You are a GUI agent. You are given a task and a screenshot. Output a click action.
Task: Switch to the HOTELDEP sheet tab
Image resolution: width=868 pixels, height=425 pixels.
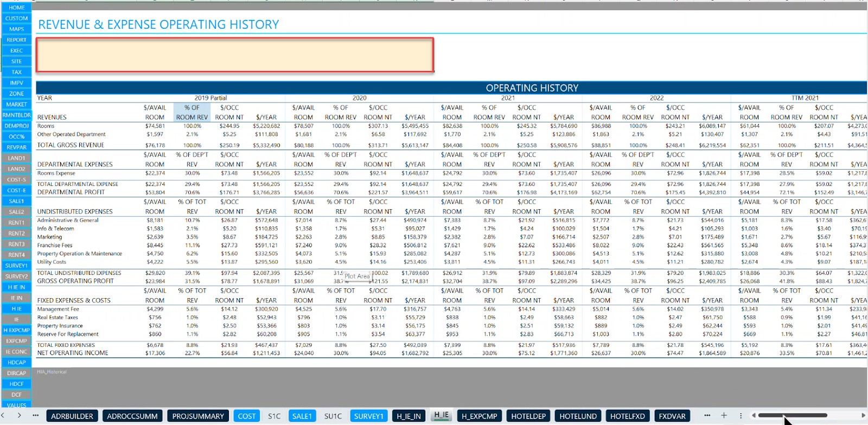click(528, 416)
